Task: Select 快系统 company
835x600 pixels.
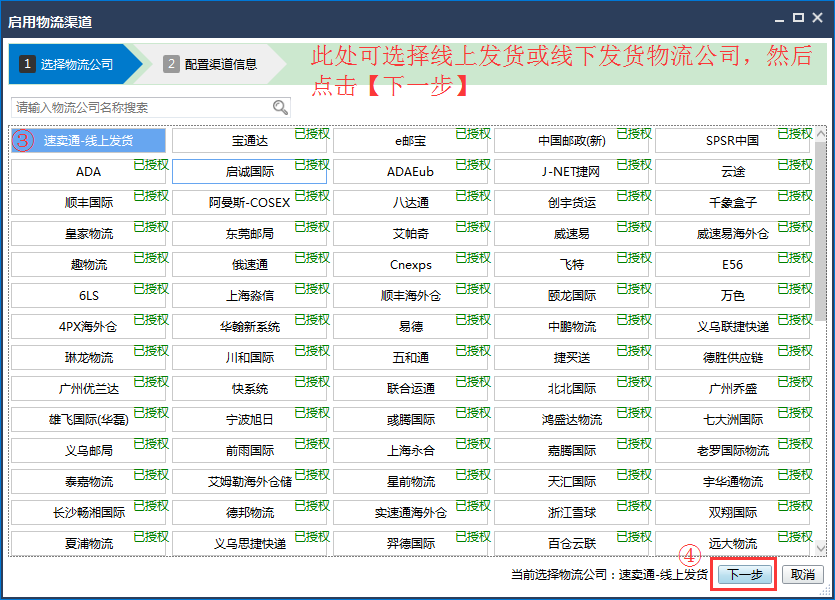Action: coord(249,388)
